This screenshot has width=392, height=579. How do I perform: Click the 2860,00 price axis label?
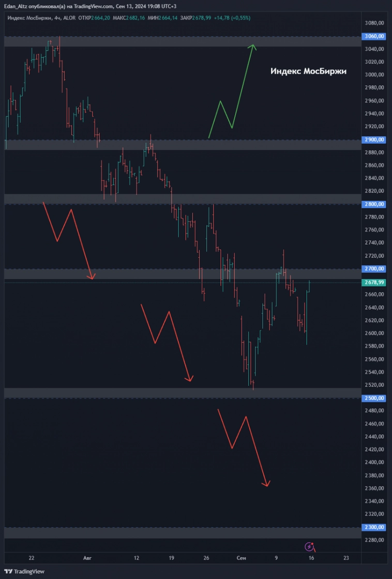pyautogui.click(x=375, y=165)
